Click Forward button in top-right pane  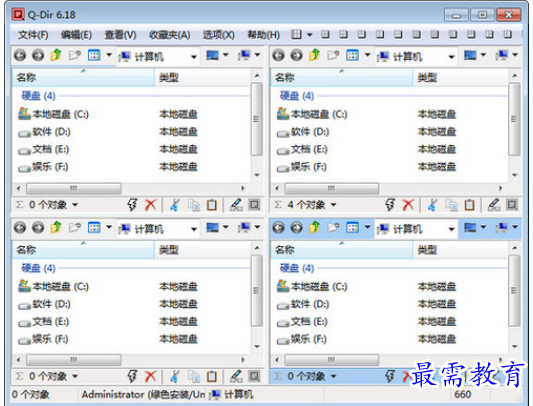(x=296, y=55)
